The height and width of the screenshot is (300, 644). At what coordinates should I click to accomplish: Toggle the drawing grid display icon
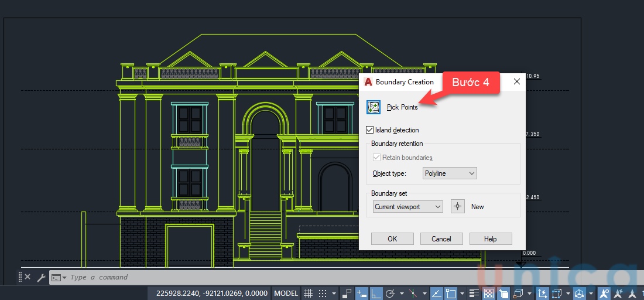point(308,293)
